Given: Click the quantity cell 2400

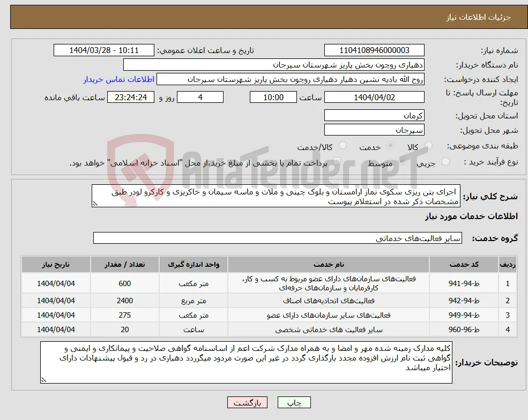Looking at the screenshot, I should click(x=124, y=301).
